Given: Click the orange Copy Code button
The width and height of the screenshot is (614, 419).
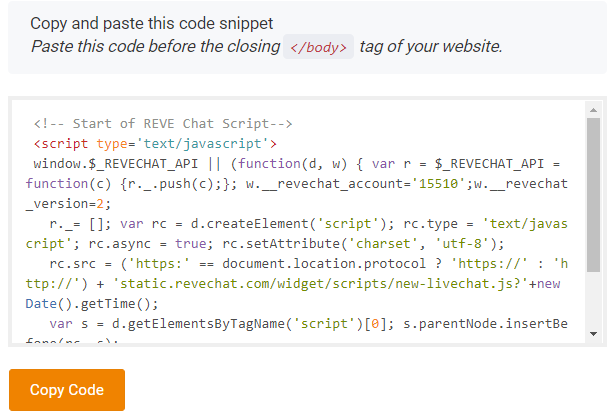Looking at the screenshot, I should [67, 390].
